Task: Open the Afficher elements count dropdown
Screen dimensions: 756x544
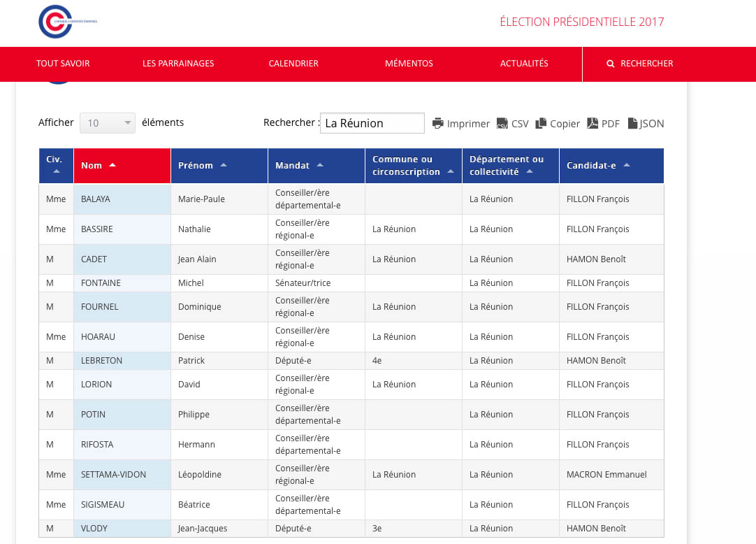Action: tap(107, 123)
